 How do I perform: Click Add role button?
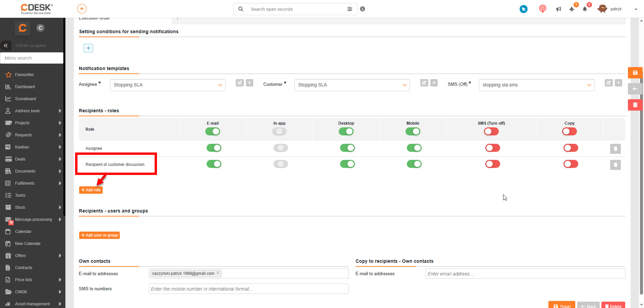pos(91,190)
